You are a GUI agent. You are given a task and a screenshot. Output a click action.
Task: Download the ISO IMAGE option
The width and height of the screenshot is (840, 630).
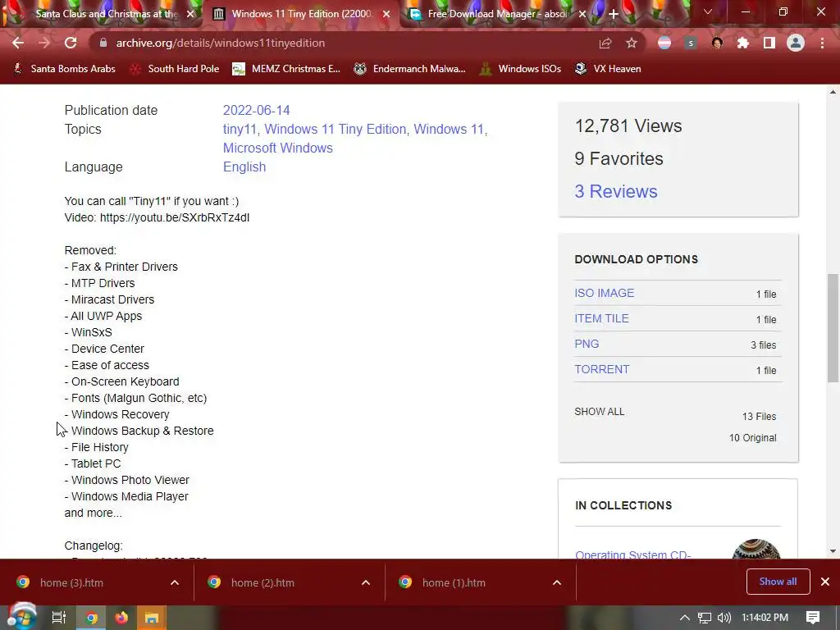coord(605,293)
